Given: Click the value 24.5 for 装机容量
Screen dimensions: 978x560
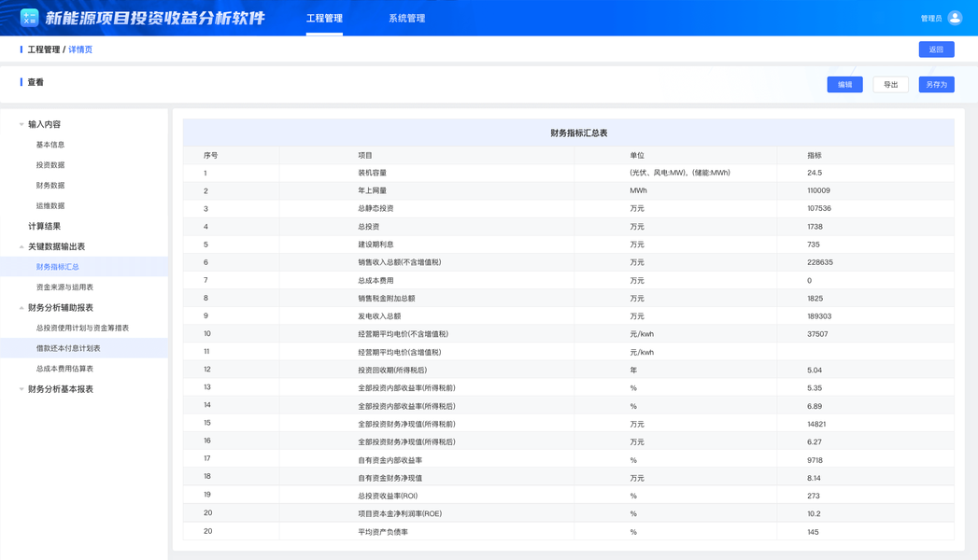Looking at the screenshot, I should [815, 173].
